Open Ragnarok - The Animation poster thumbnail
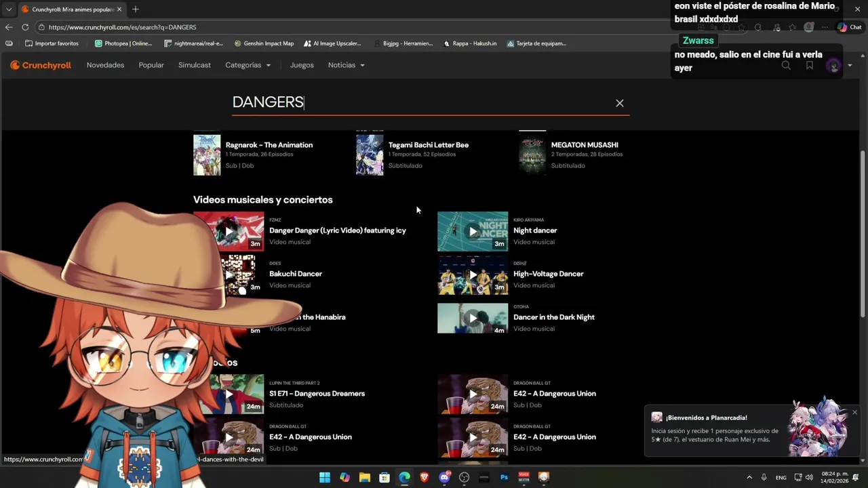 207,155
